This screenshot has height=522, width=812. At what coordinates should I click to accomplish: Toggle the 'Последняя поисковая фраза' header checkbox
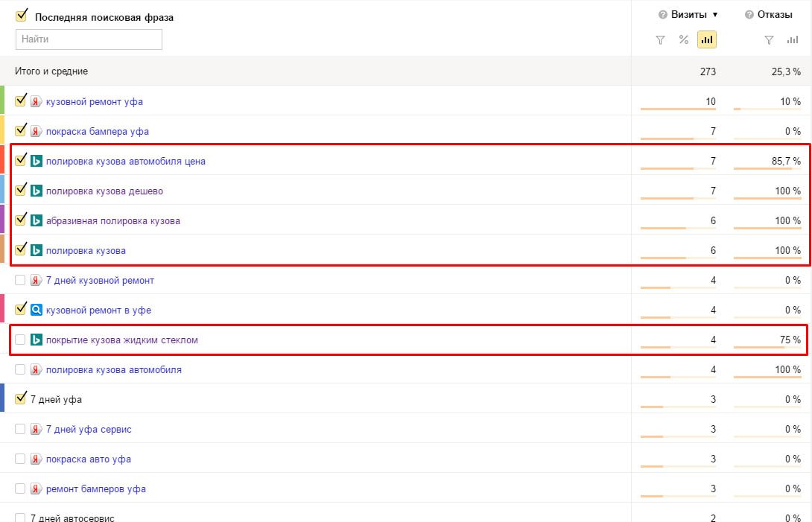click(x=21, y=16)
